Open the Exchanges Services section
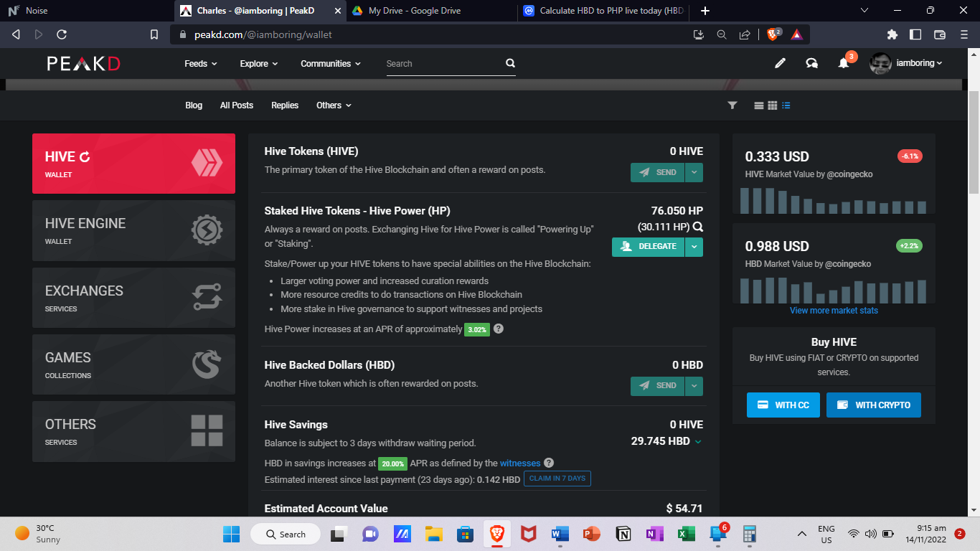The height and width of the screenshot is (551, 980). click(x=133, y=298)
